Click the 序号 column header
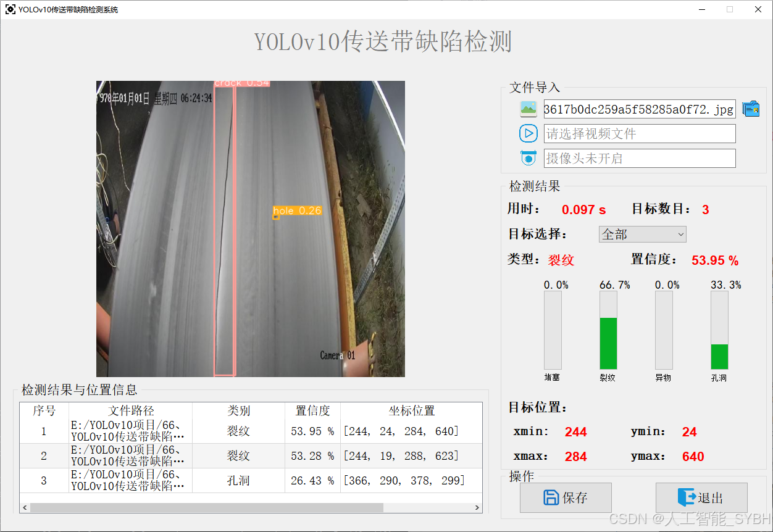 [x=44, y=410]
